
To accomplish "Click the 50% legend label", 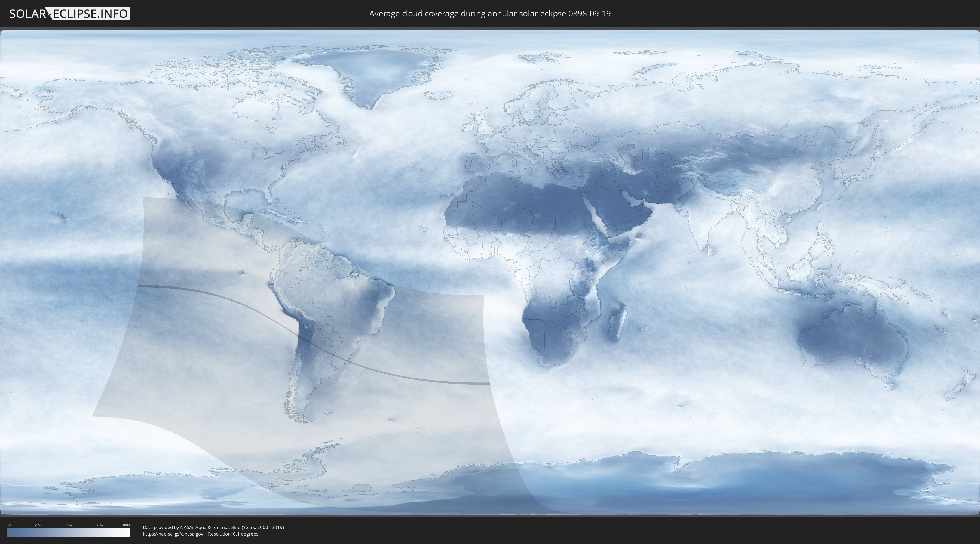I will [x=69, y=525].
